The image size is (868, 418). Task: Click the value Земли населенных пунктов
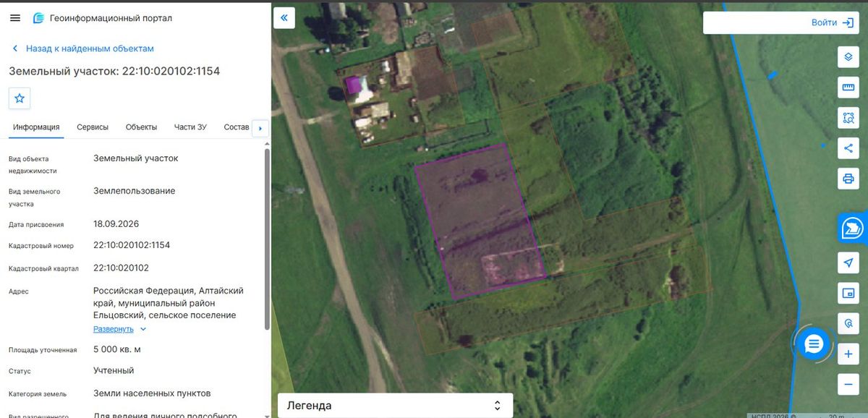click(152, 393)
